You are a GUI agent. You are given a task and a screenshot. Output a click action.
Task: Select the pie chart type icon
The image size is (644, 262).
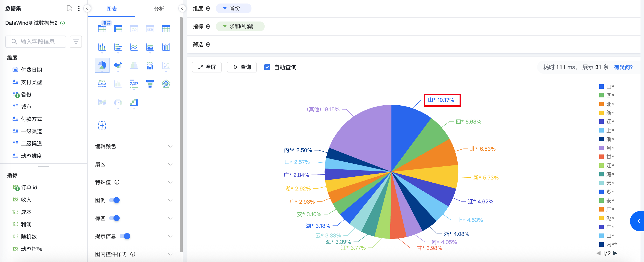(x=102, y=66)
